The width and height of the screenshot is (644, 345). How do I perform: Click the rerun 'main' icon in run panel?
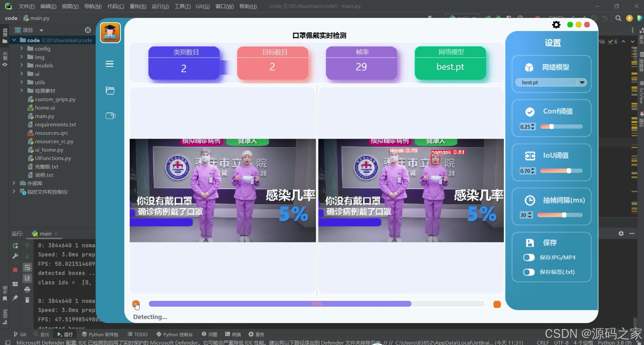click(x=15, y=246)
